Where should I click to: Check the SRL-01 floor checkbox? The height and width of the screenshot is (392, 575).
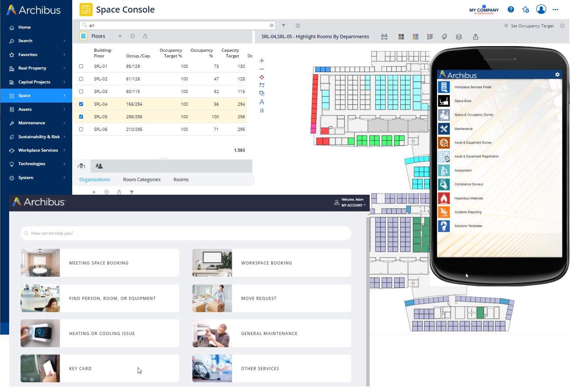click(x=81, y=66)
